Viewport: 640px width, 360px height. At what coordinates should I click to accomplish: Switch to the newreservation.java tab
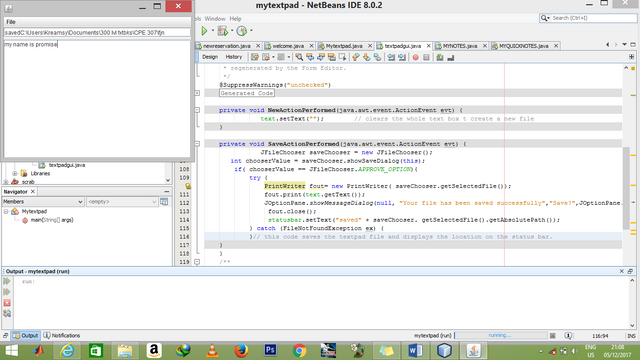(227, 46)
